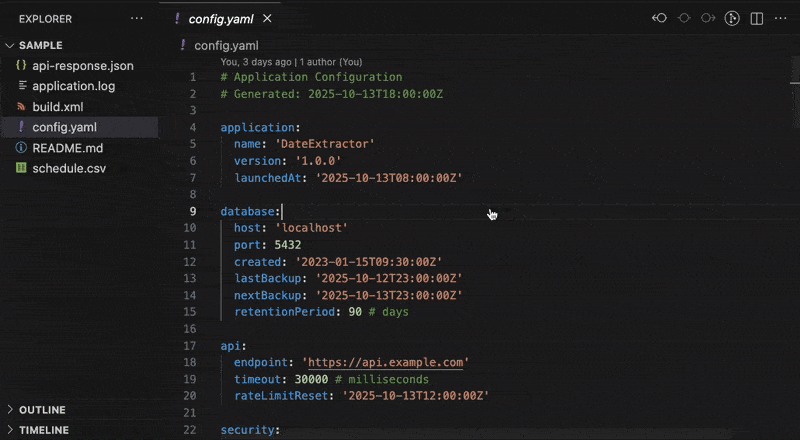Click the lastBackup key on line 13
800x440 pixels.
(268, 278)
